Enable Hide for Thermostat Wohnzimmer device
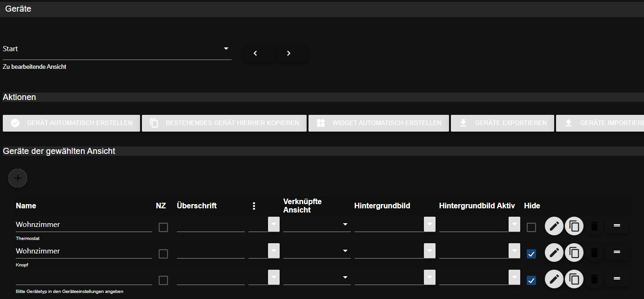Viewport: 644px width, 299px height. [x=531, y=227]
